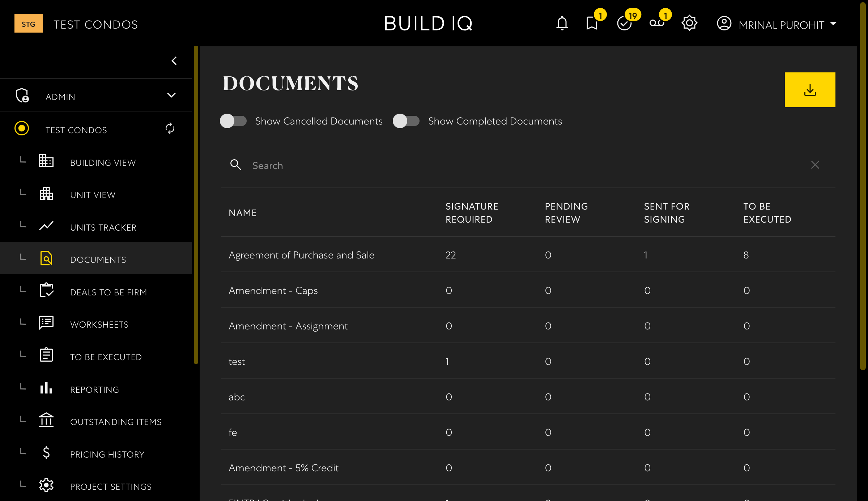Open Building View in the sidebar
The width and height of the screenshot is (868, 501).
tap(96, 161)
